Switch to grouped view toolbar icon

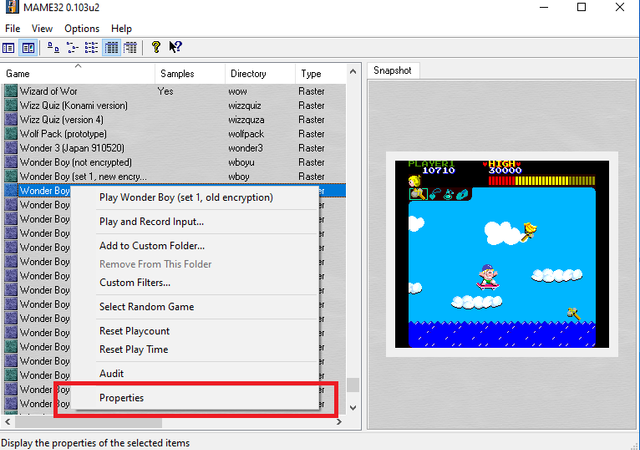pyautogui.click(x=130, y=48)
